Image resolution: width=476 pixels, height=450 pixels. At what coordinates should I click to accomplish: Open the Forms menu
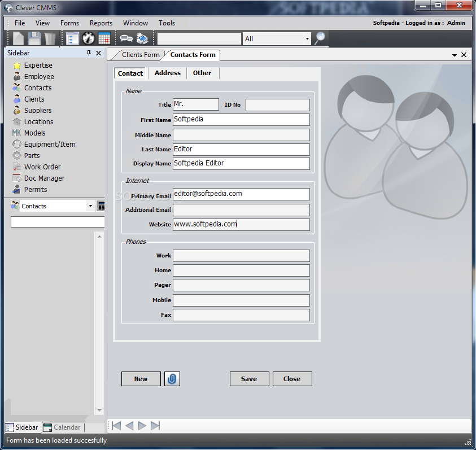tap(69, 23)
